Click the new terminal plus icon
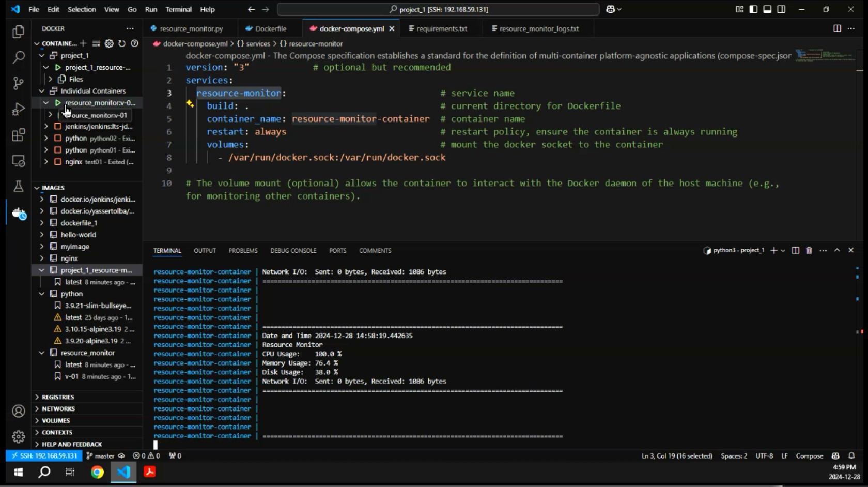This screenshot has width=868, height=487. tap(773, 251)
